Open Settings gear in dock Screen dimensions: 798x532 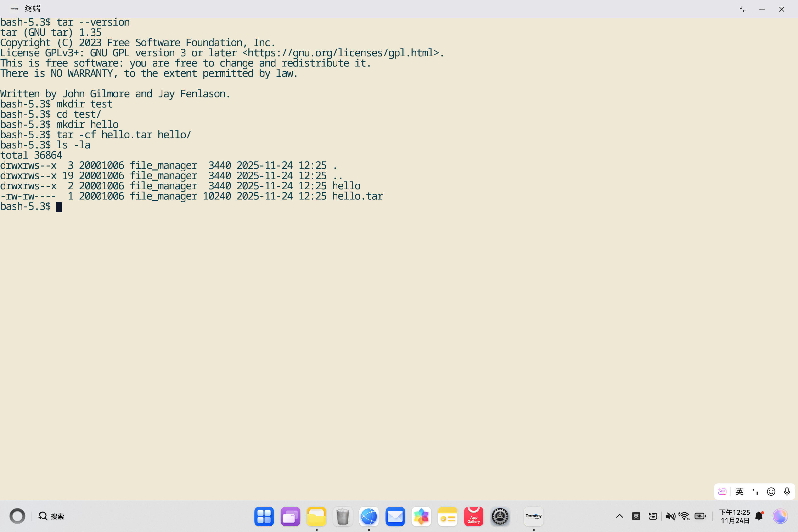point(500,516)
